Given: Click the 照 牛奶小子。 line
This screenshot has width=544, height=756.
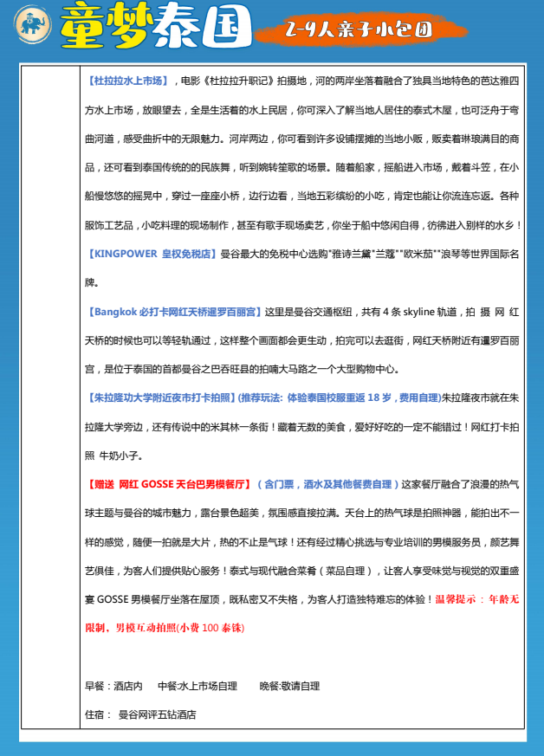Looking at the screenshot, I should pos(113,456).
